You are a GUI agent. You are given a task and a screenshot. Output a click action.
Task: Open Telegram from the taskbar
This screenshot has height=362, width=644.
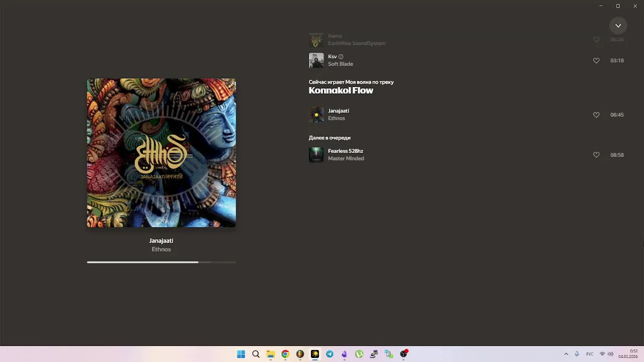(x=330, y=354)
